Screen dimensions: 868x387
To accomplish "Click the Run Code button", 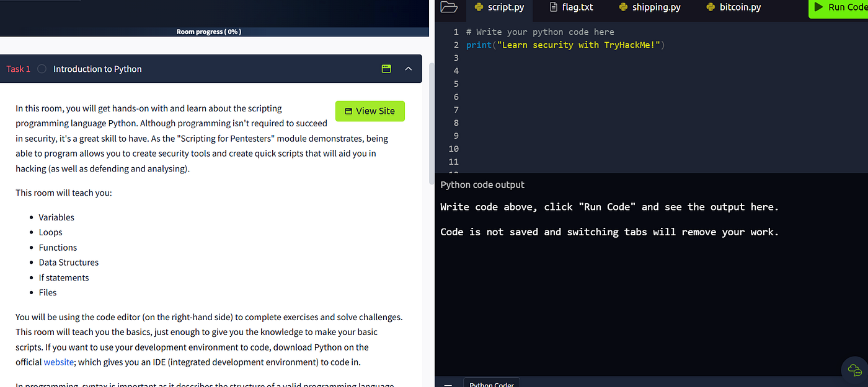I will [x=838, y=8].
